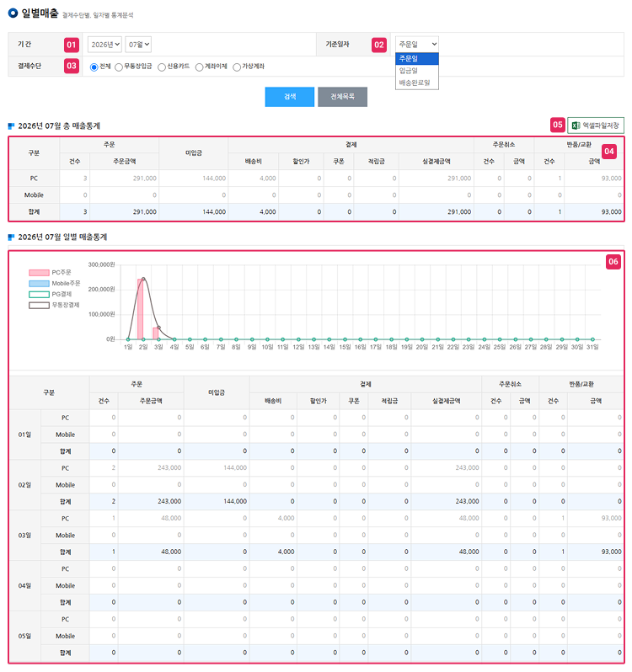This screenshot has height=672, width=632.
Task: Click the small pink bar at 3일
Action: click(156, 333)
